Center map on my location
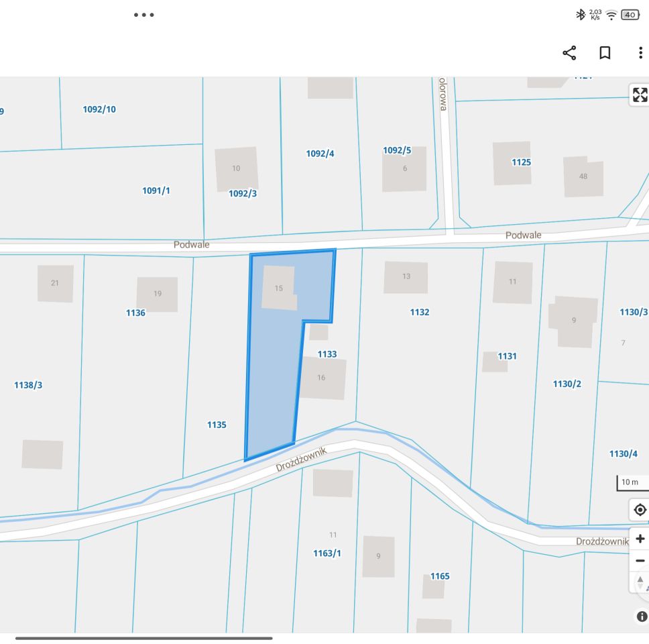Screen dimensions: 649x644 (640, 509)
